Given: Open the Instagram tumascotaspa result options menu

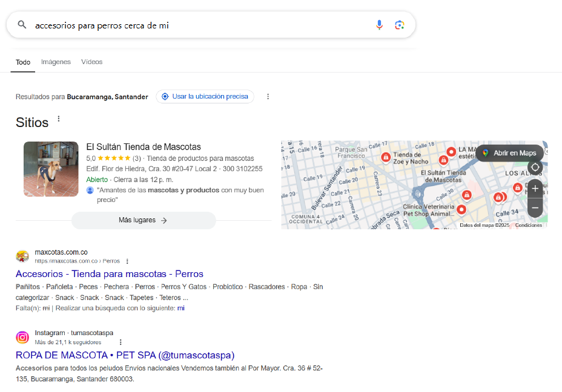Looking at the screenshot, I should click(121, 342).
